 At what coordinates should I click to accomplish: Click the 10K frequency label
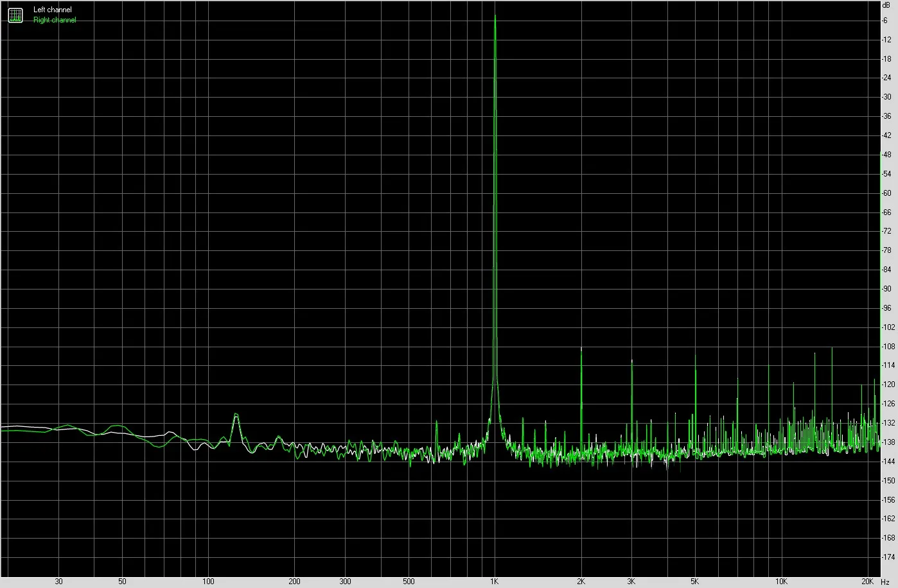pos(781,582)
